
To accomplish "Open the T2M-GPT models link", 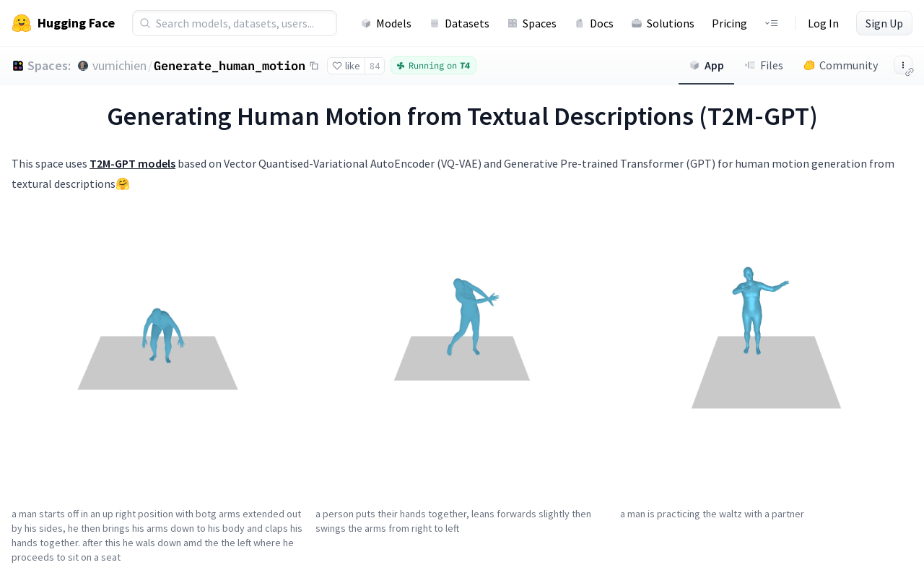I will point(133,164).
